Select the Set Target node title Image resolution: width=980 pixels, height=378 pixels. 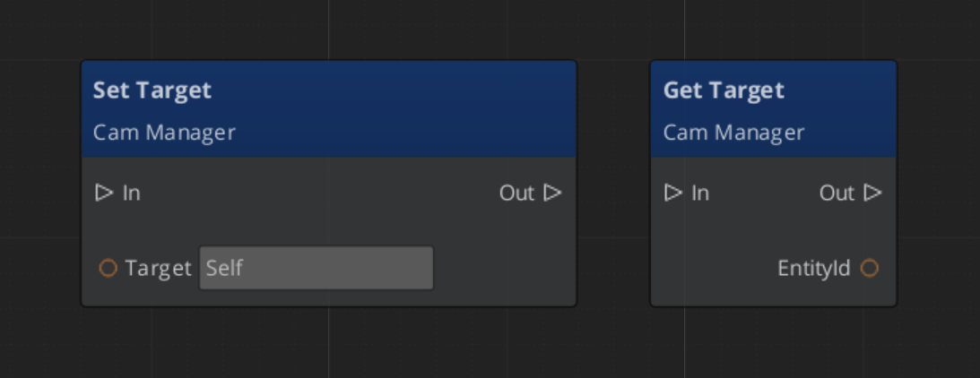(152, 90)
